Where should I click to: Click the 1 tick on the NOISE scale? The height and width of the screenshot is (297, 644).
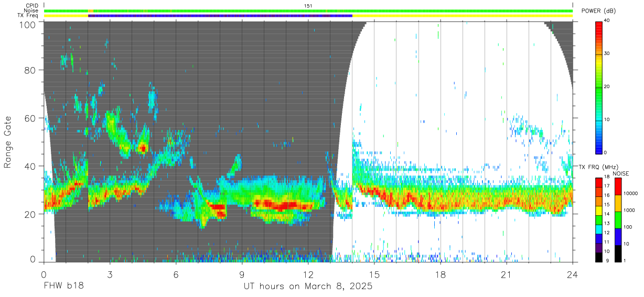pyautogui.click(x=624, y=260)
